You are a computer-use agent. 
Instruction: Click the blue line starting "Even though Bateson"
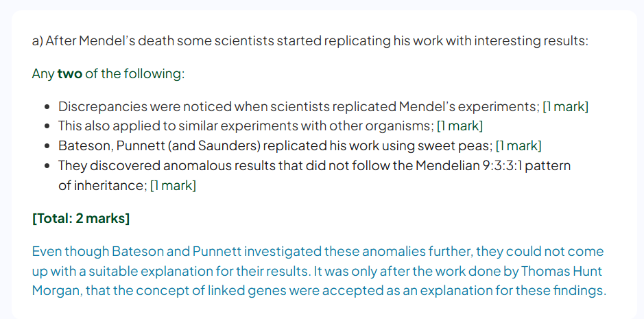[x=318, y=251]
